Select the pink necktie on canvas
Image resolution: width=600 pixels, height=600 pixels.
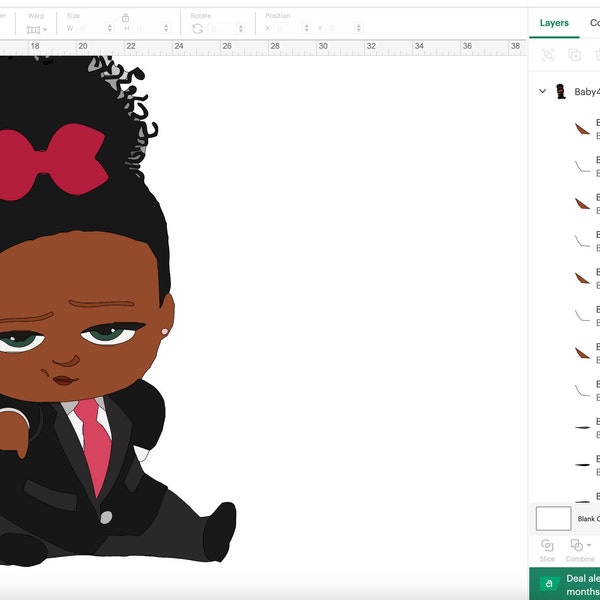pos(94,446)
